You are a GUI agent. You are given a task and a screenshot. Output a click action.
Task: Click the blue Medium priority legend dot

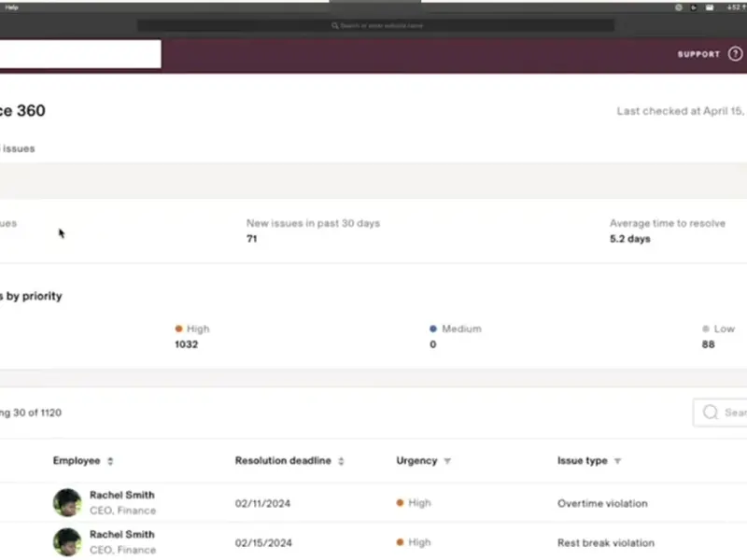tap(433, 329)
